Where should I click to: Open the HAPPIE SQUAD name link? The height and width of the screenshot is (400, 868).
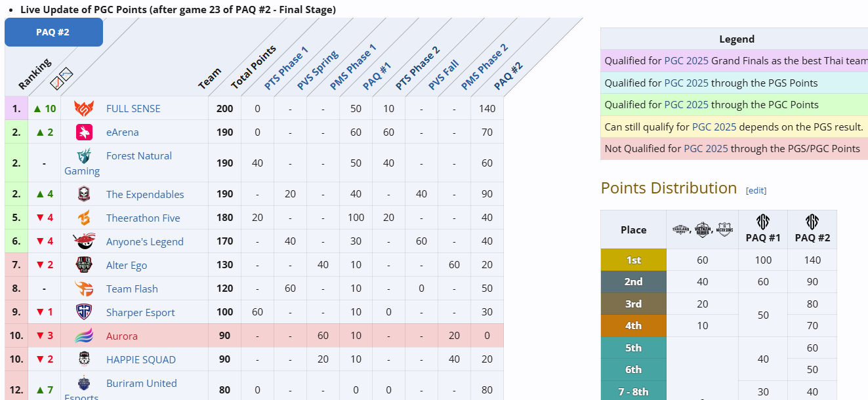pos(141,359)
